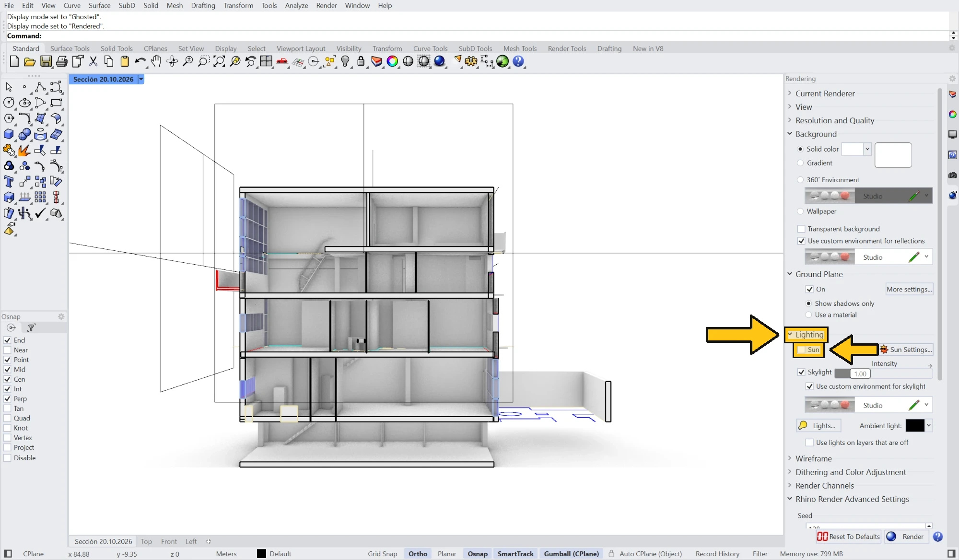Collapse the Background section

click(x=790, y=134)
